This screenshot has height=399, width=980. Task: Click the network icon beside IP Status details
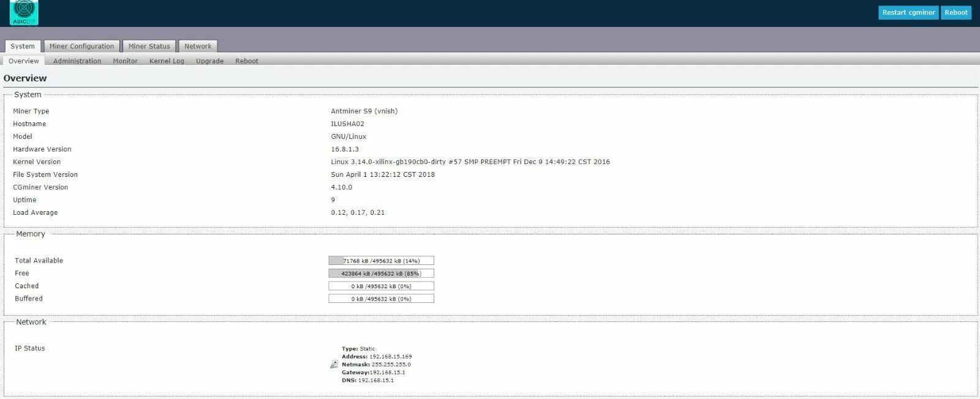pos(334,364)
